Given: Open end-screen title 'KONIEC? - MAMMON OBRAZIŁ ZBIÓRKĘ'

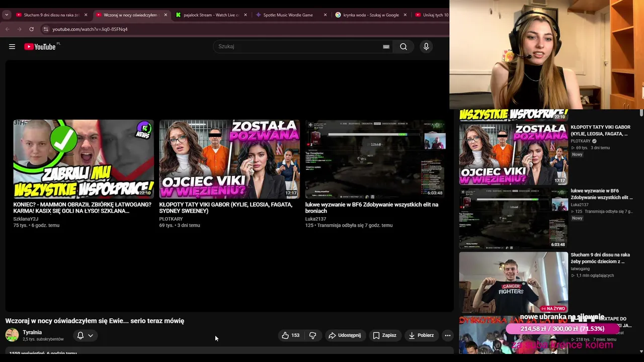Looking at the screenshot, I should (x=83, y=208).
